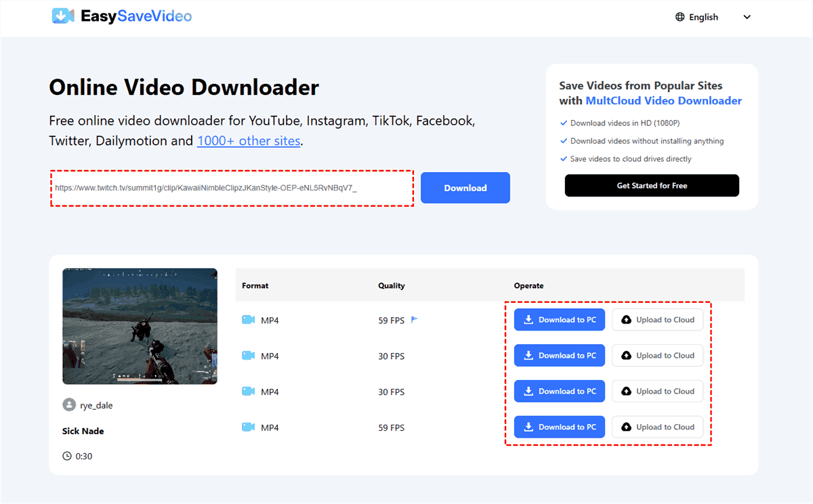Click Download to PC in the first row

point(560,320)
